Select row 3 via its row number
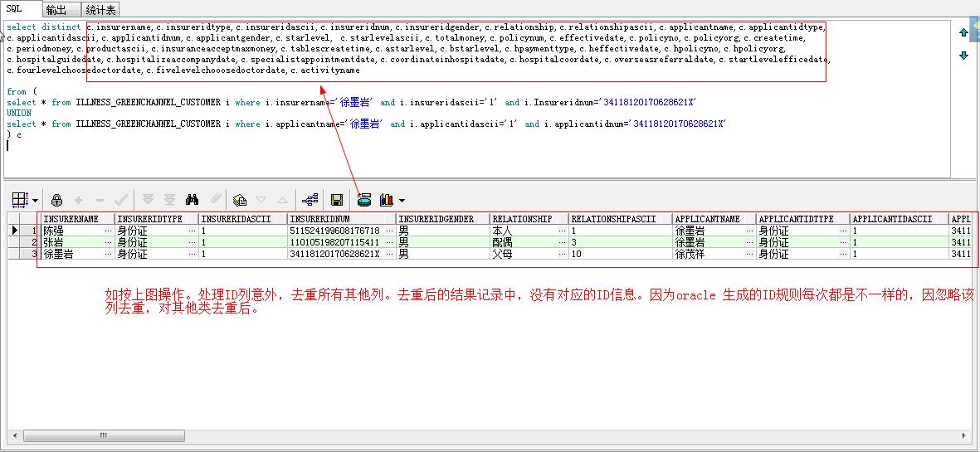Viewport: 980px width, 452px height. [29, 254]
